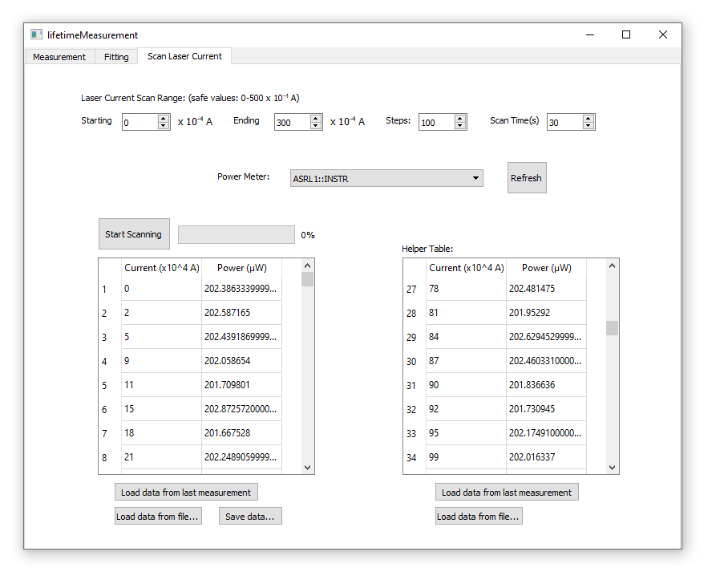Select power cell 202.016337

pyautogui.click(x=546, y=457)
